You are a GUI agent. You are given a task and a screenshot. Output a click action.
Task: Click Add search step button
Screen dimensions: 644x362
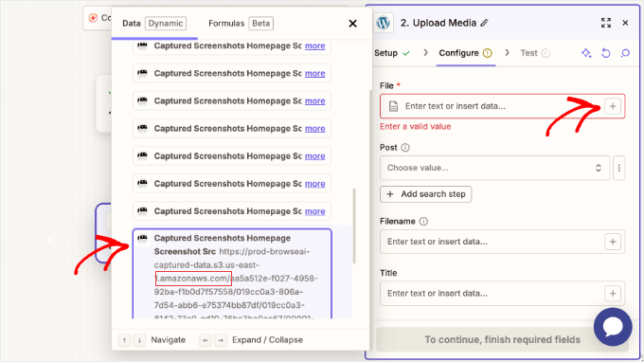coord(425,194)
